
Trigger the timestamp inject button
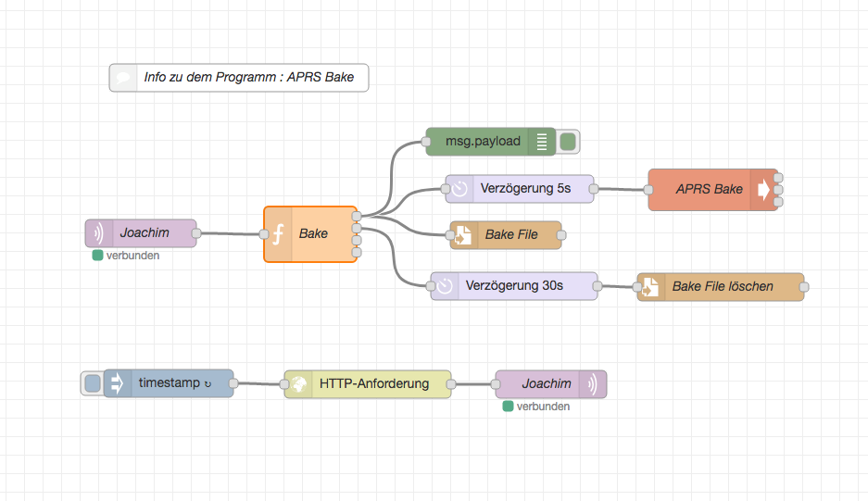(92, 382)
